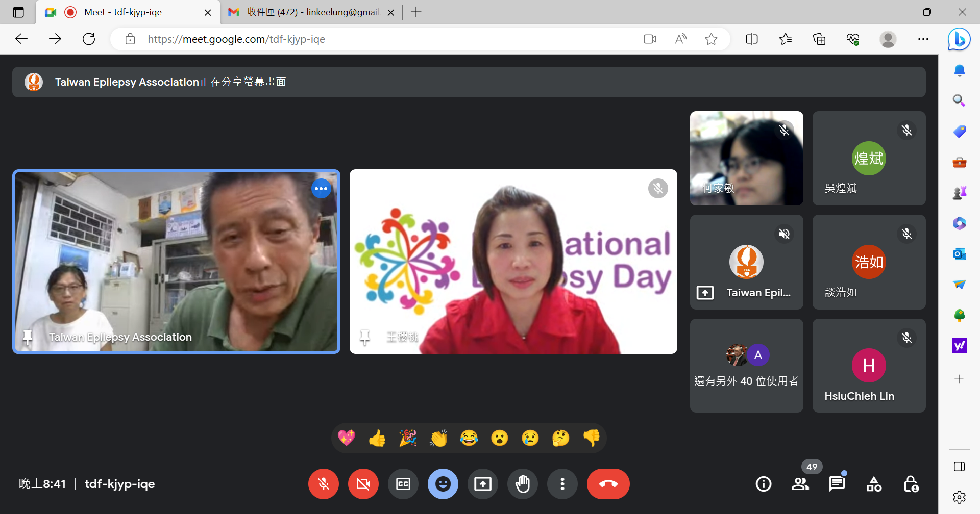The width and height of the screenshot is (980, 514).
Task: Open the activities shapes icon
Action: click(x=874, y=484)
